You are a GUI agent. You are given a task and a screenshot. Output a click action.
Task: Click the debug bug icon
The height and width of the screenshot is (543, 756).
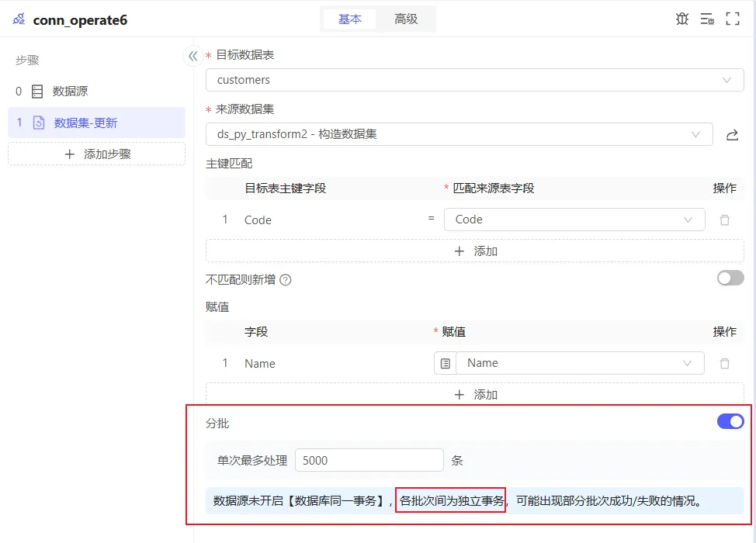click(x=681, y=19)
